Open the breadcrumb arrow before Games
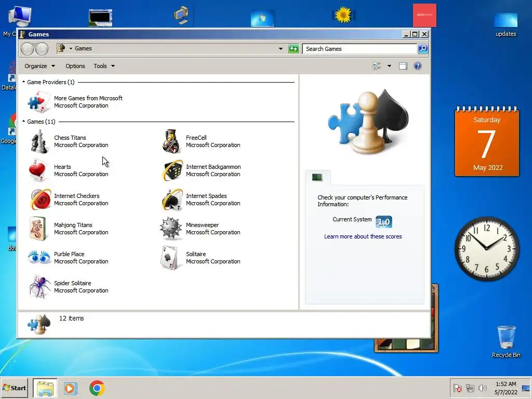 [71, 48]
